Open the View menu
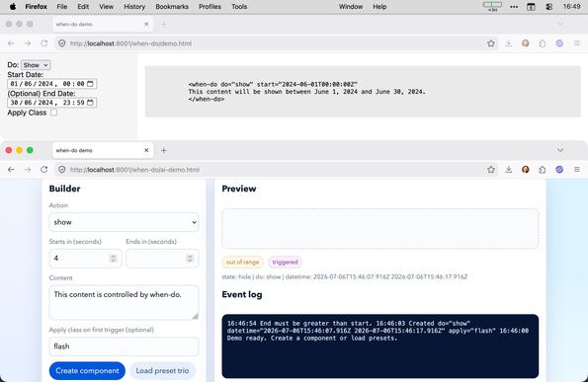588x382 pixels. (x=106, y=7)
